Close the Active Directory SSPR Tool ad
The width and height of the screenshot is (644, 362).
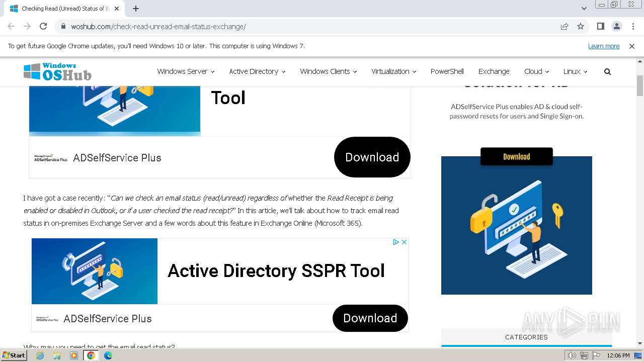[x=404, y=242]
